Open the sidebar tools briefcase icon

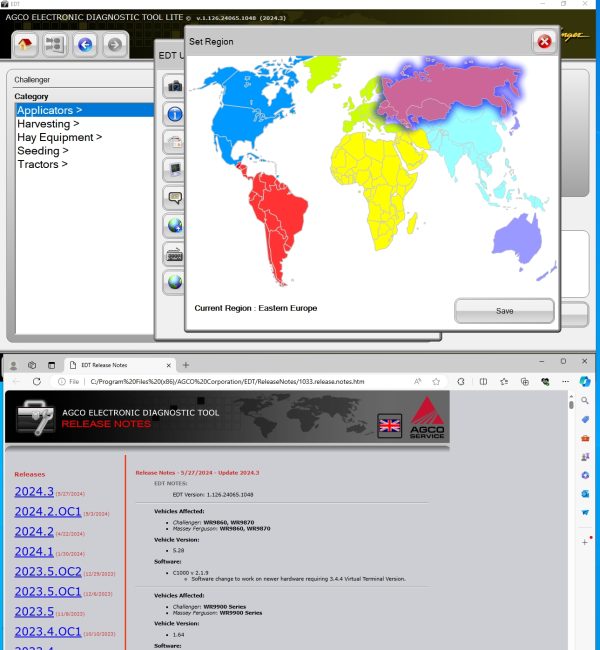tap(585, 438)
